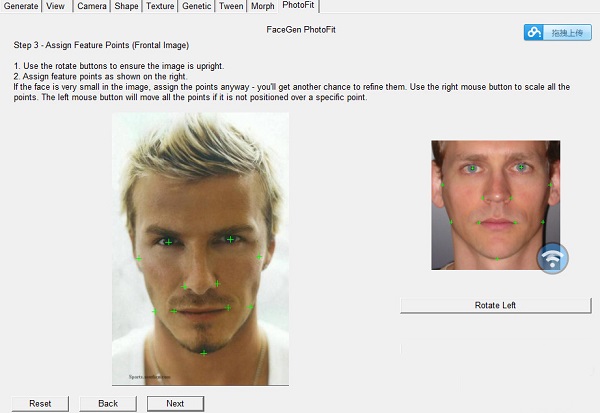This screenshot has height=413, width=600.
Task: Click the round Wi-Fi badge icon
Action: pyautogui.click(x=553, y=258)
